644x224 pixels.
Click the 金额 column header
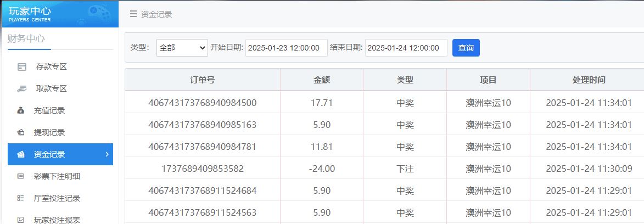322,80
